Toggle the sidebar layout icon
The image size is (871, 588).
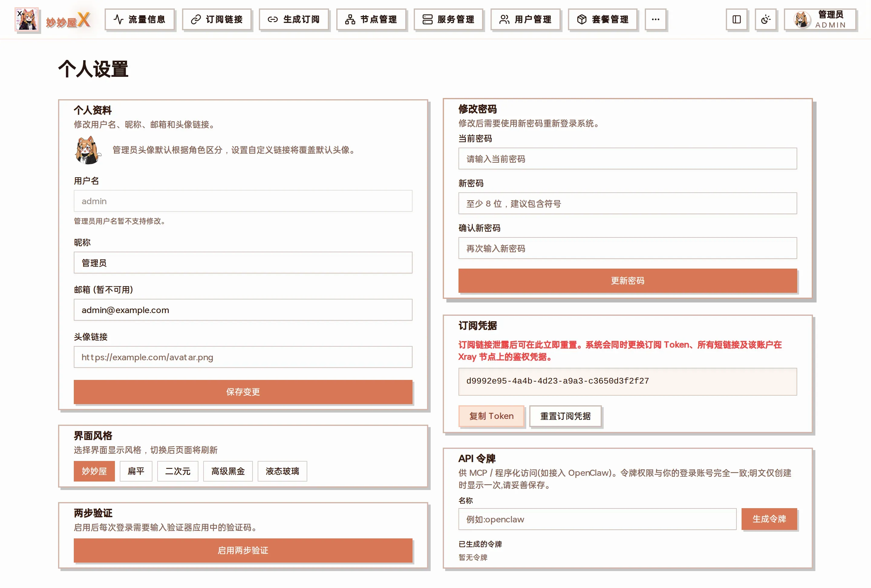(x=736, y=19)
